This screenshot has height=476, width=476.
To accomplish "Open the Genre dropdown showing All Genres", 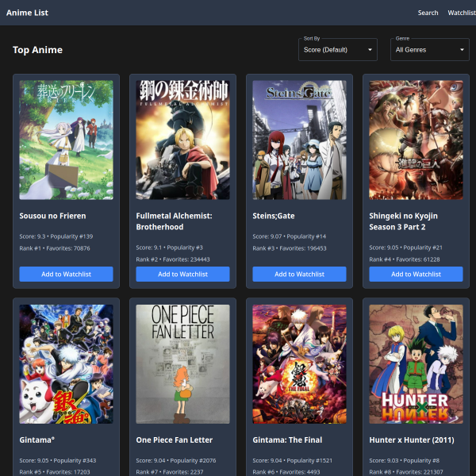I will pos(429,50).
